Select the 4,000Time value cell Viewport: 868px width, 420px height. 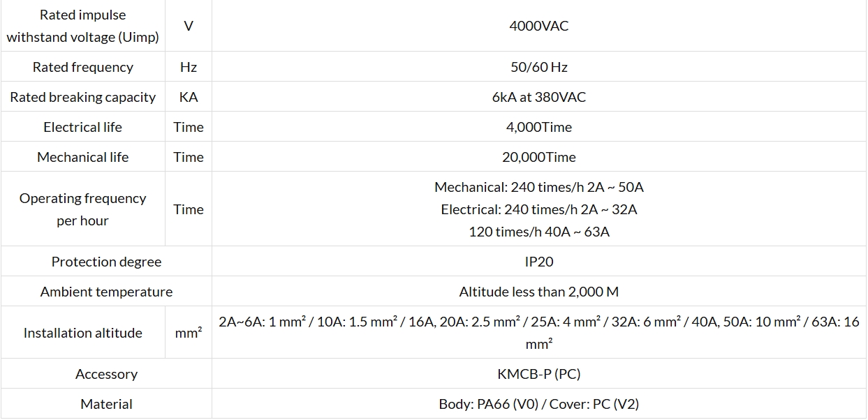point(539,127)
